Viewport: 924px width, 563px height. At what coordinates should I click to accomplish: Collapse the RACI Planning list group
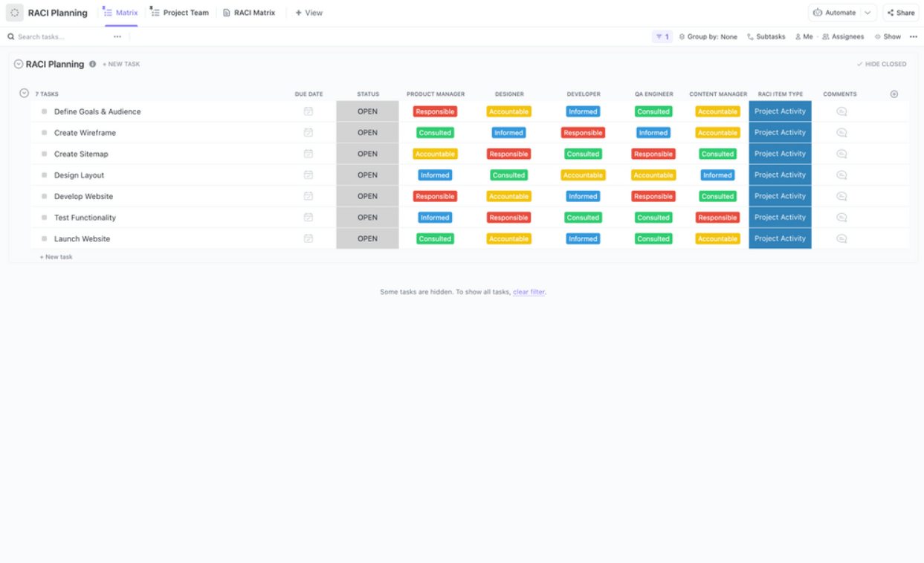click(x=19, y=65)
